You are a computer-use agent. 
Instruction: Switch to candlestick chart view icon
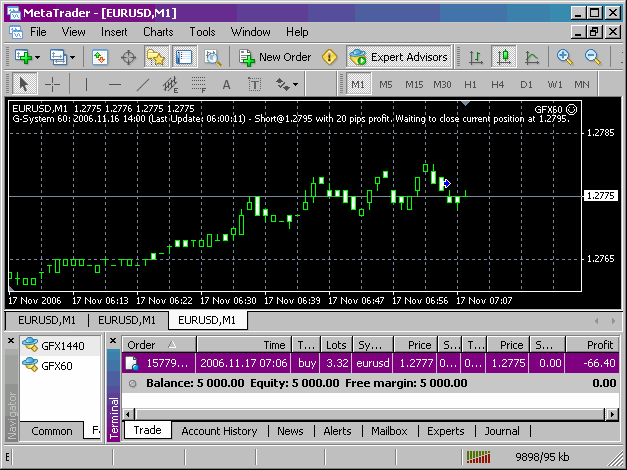coord(503,57)
